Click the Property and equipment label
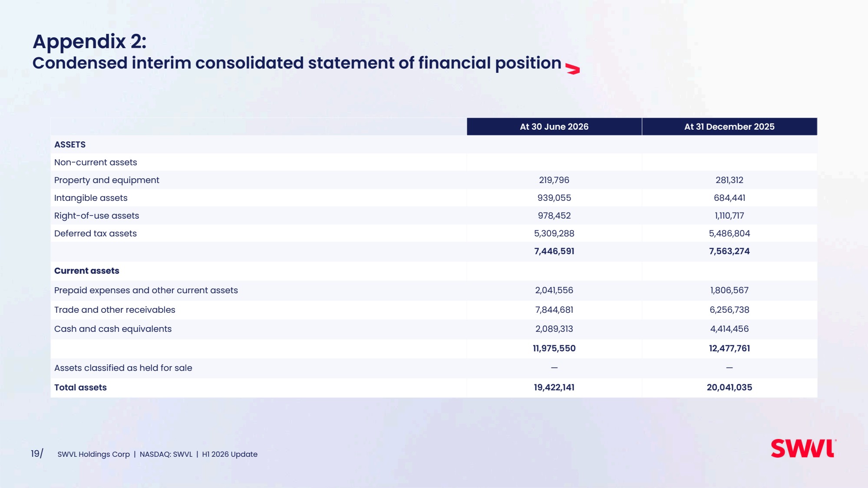Screen dimensions: 868x488 tap(107, 180)
